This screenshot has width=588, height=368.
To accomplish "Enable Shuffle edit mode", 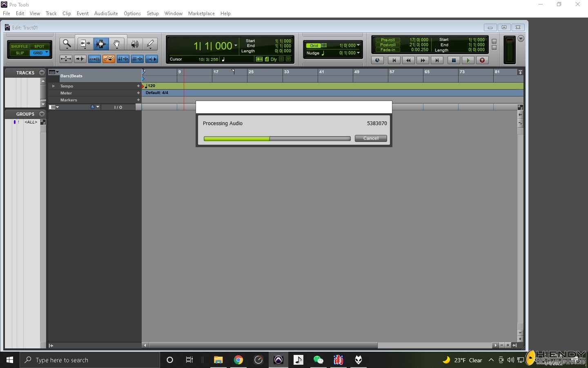I will tap(19, 46).
